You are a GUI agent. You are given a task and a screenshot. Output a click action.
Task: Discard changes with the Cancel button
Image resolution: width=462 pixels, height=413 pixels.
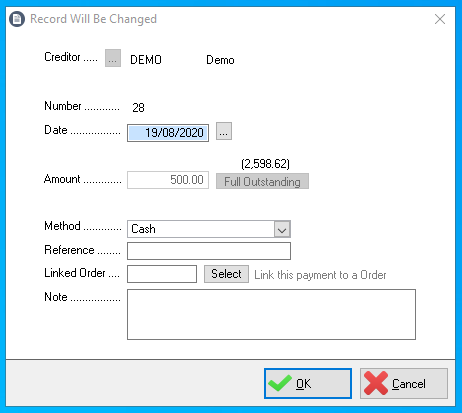404,383
